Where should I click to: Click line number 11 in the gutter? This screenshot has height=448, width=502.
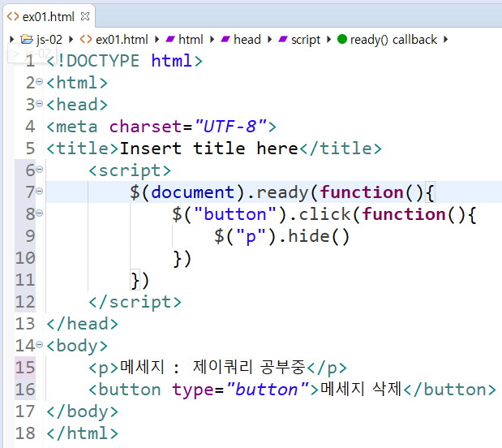pyautogui.click(x=25, y=280)
